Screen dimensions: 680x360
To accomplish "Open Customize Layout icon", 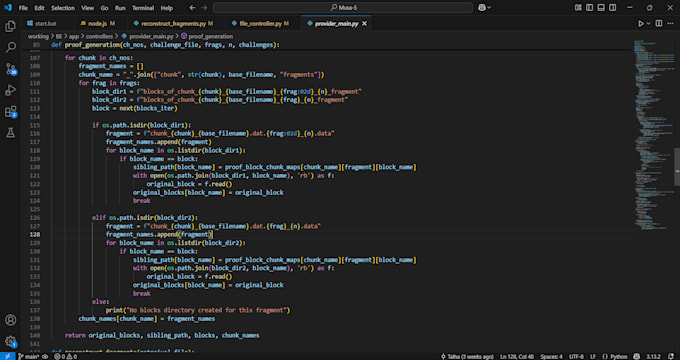I will (578, 7).
